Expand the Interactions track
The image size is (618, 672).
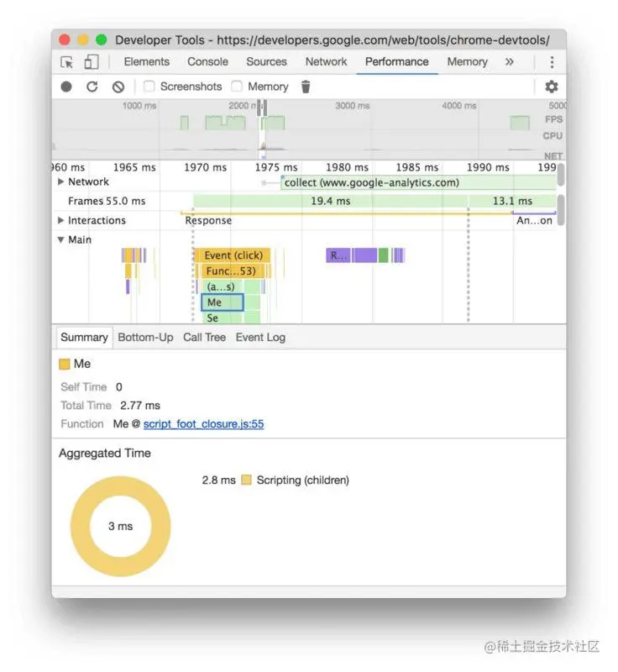coord(61,221)
